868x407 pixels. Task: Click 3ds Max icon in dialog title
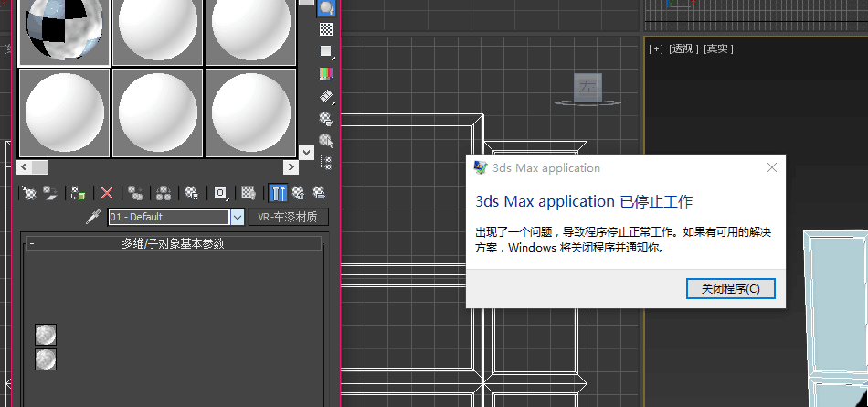481,166
